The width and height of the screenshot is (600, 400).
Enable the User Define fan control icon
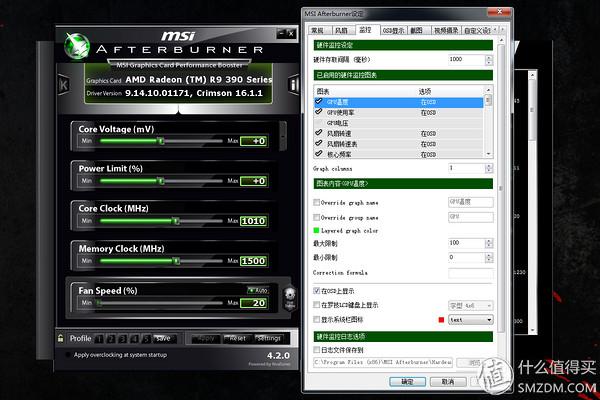[290, 298]
